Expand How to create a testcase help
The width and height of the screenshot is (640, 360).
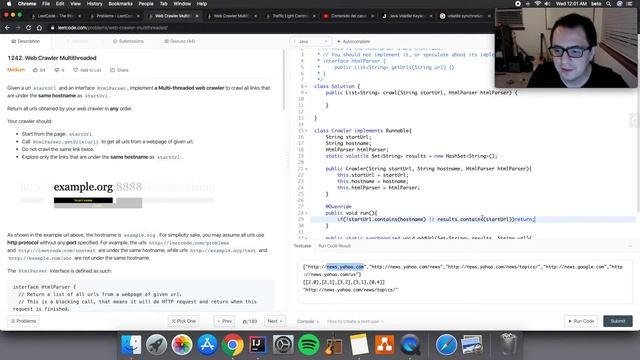(355, 322)
